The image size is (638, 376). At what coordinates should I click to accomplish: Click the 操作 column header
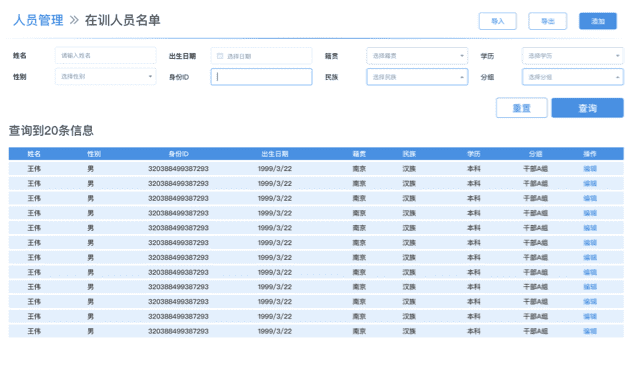click(590, 154)
